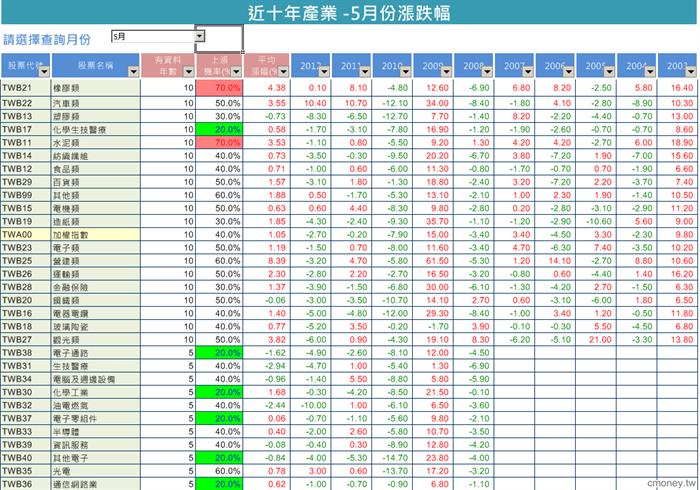Select the highlighted TWA00 code cell
The height and width of the screenshot is (490, 700).
(x=26, y=234)
